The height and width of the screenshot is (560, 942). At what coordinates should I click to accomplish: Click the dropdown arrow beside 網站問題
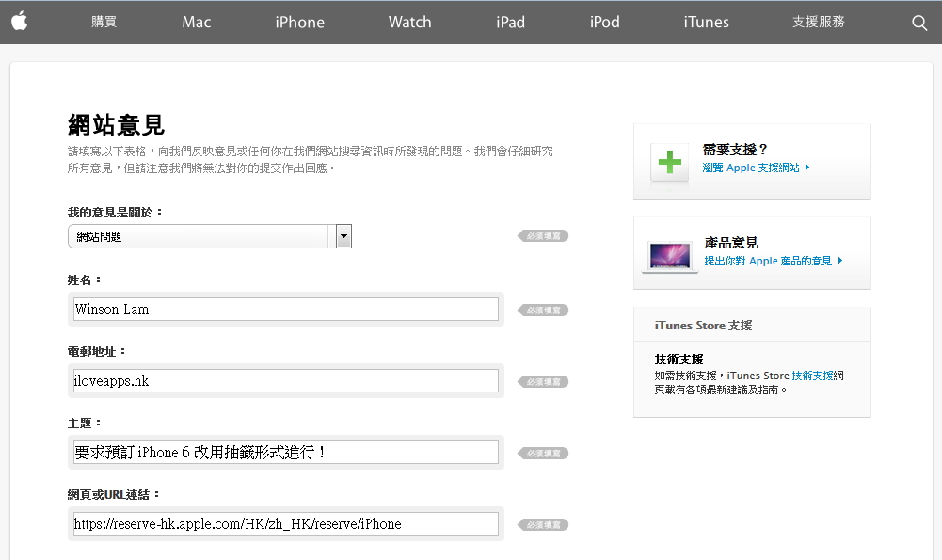tap(343, 236)
